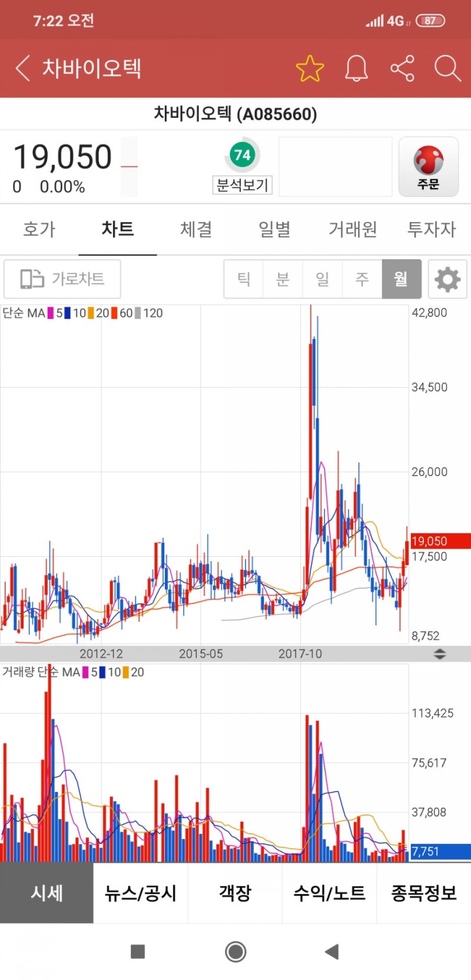The height and width of the screenshot is (980, 471).
Task: Tap the chart resize up-down handle
Action: tap(440, 654)
